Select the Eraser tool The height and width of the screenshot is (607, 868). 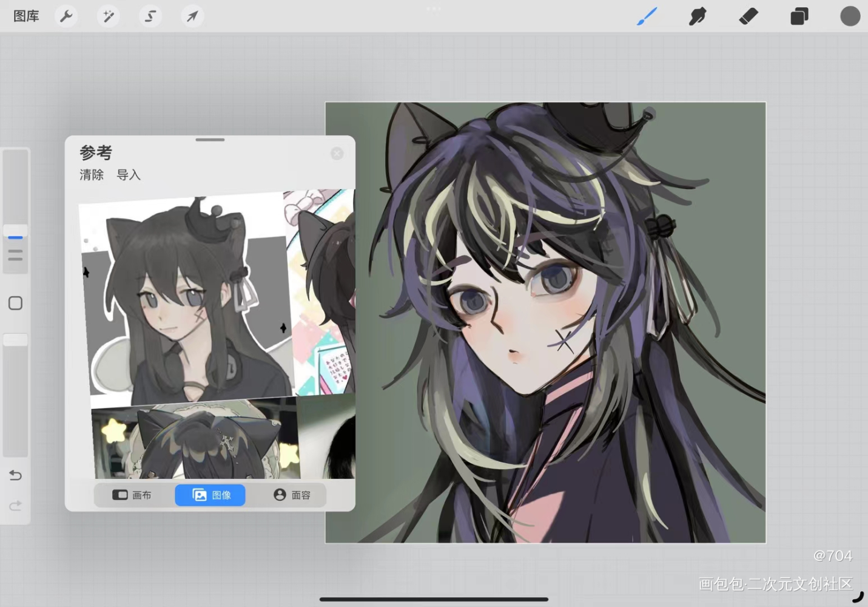click(x=749, y=16)
